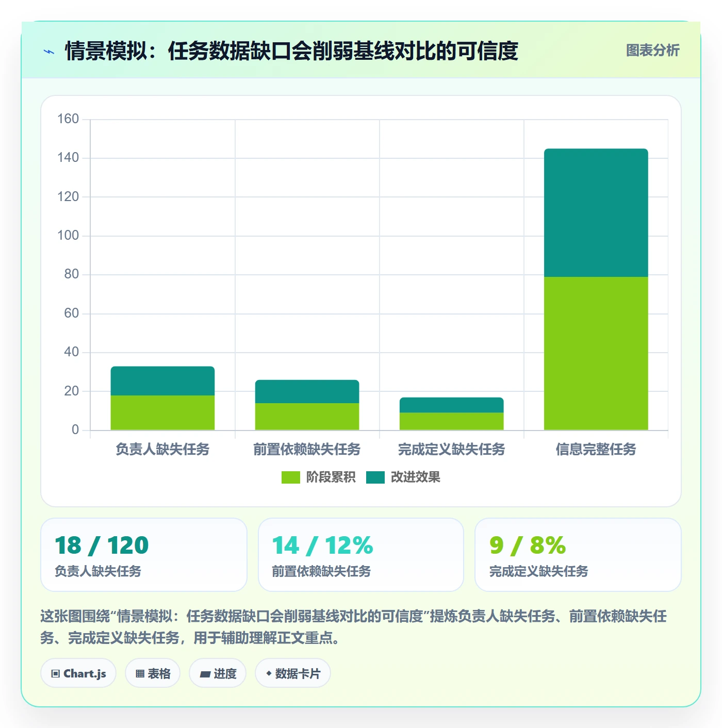Open the 14 / 12% 前置依赖缺失任务 card
Image resolution: width=722 pixels, height=728 pixels.
361,555
